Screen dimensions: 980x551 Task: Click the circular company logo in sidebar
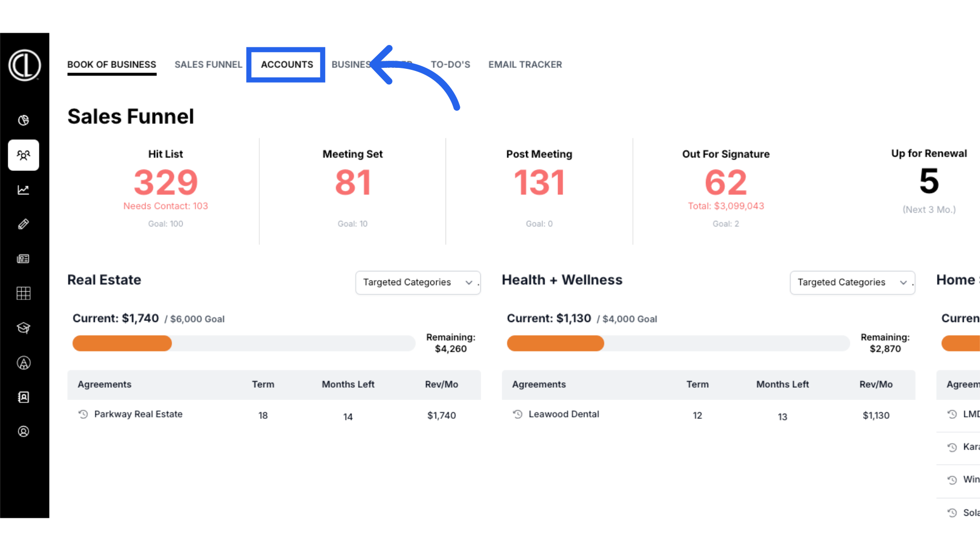(x=24, y=65)
